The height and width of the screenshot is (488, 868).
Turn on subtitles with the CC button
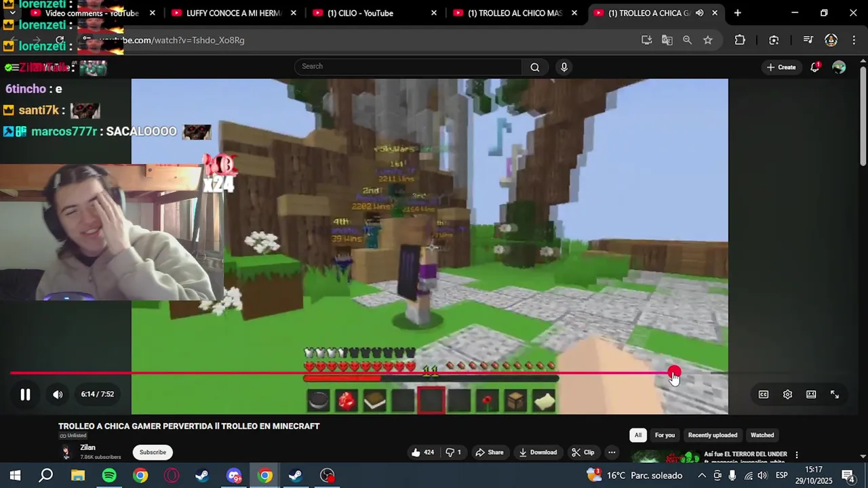(764, 394)
